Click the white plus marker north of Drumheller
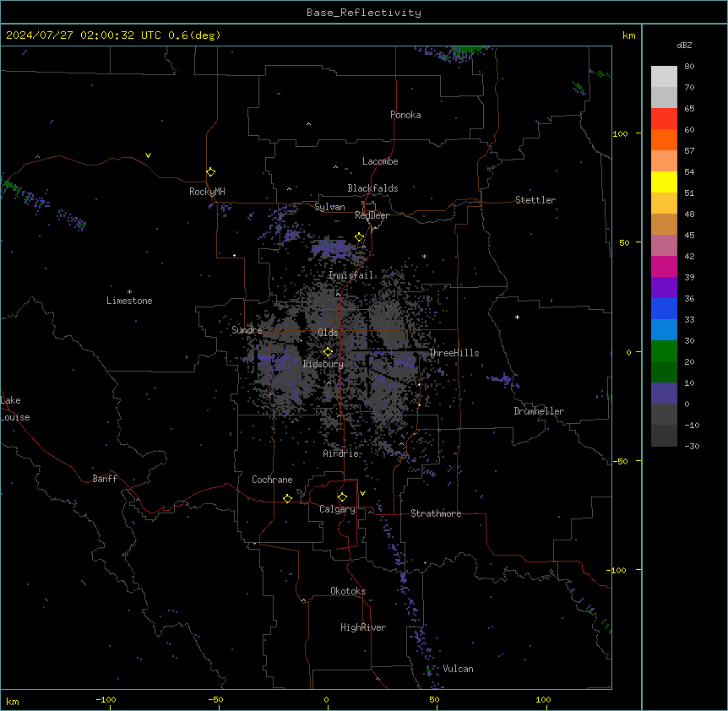 (517, 317)
